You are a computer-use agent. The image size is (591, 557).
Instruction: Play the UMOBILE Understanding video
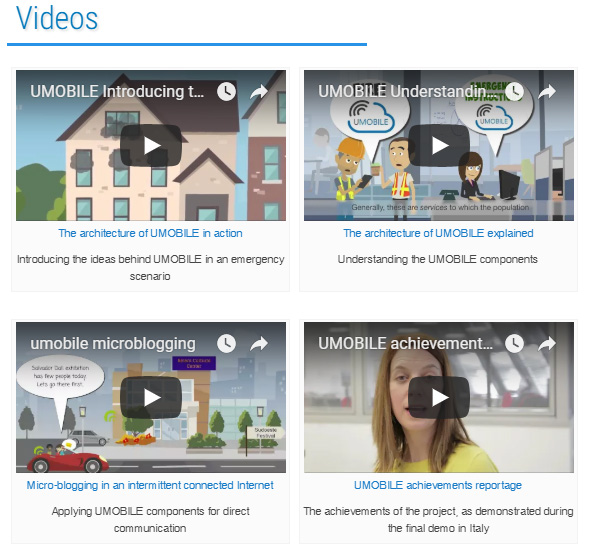coord(439,145)
